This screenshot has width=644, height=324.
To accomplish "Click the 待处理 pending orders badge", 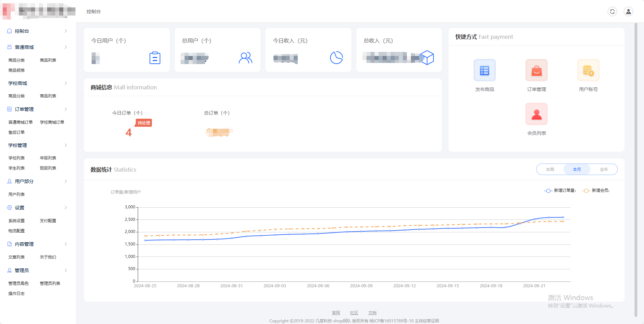I will [x=143, y=123].
